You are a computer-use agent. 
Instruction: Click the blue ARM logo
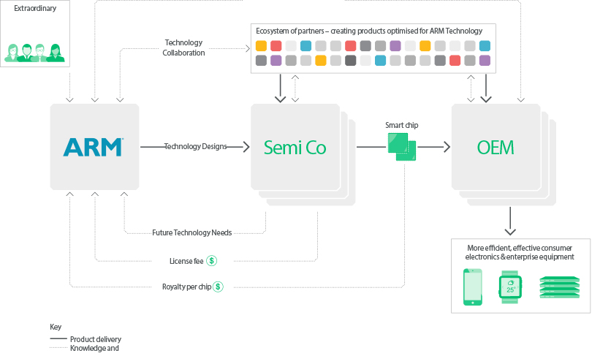pos(94,147)
